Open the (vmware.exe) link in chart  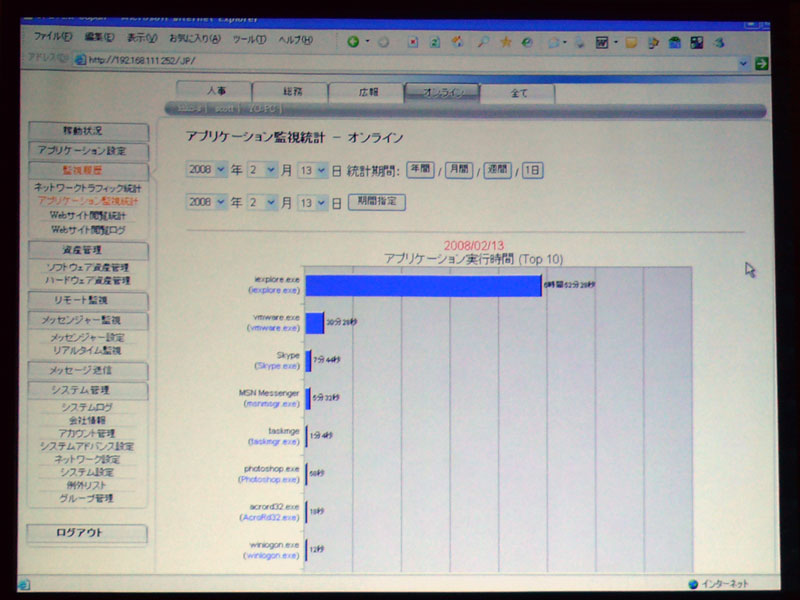click(273, 328)
